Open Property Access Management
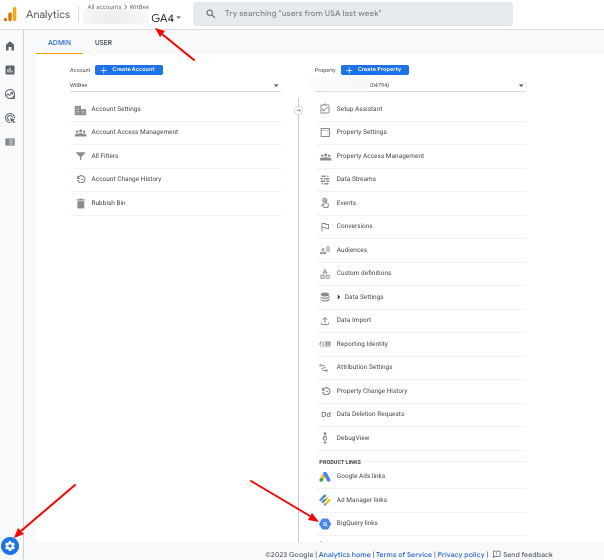This screenshot has width=604, height=560. point(380,156)
